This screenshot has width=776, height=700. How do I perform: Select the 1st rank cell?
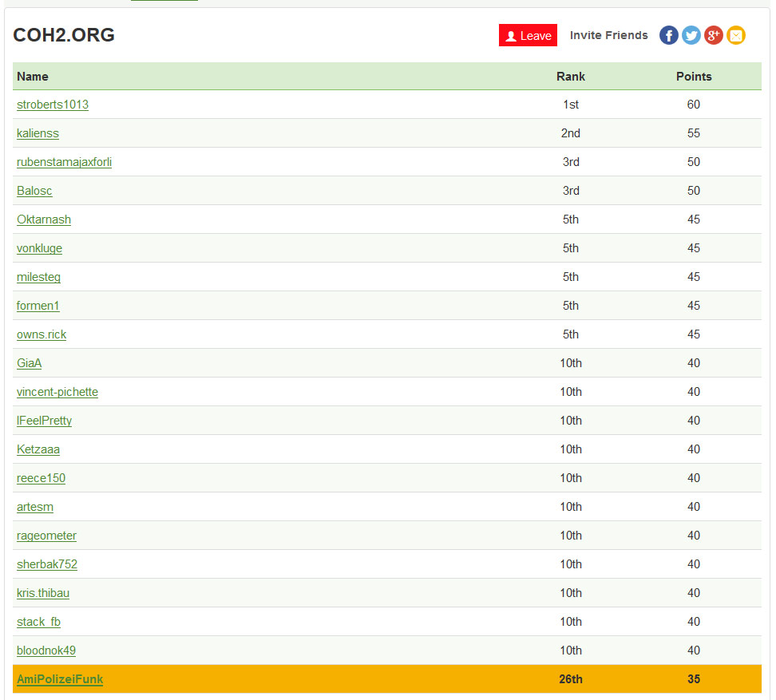click(x=571, y=105)
